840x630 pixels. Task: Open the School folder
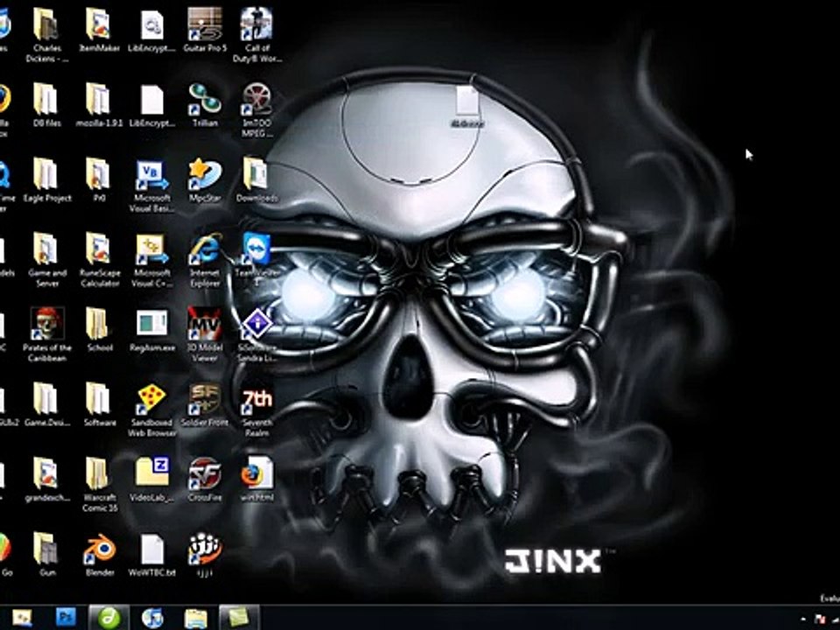click(99, 330)
